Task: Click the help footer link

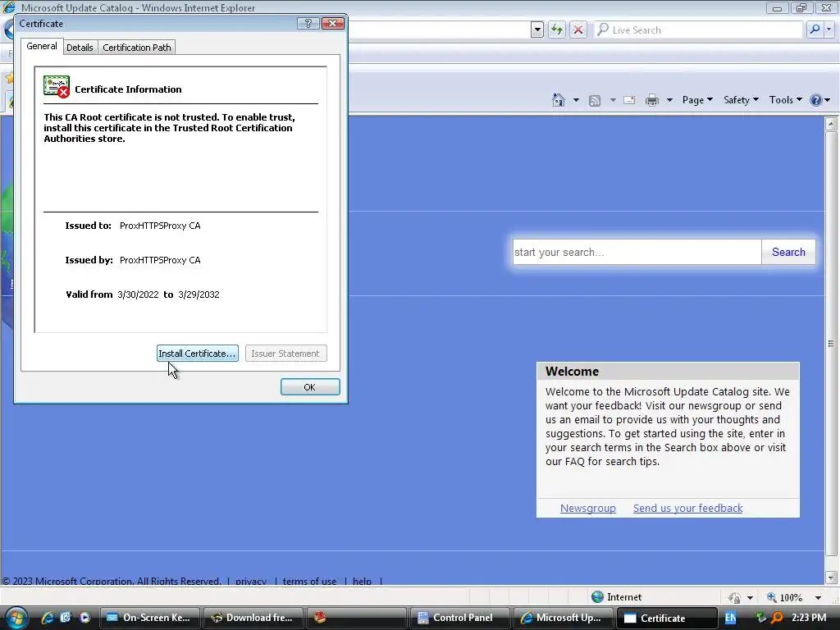Action: coord(362,581)
